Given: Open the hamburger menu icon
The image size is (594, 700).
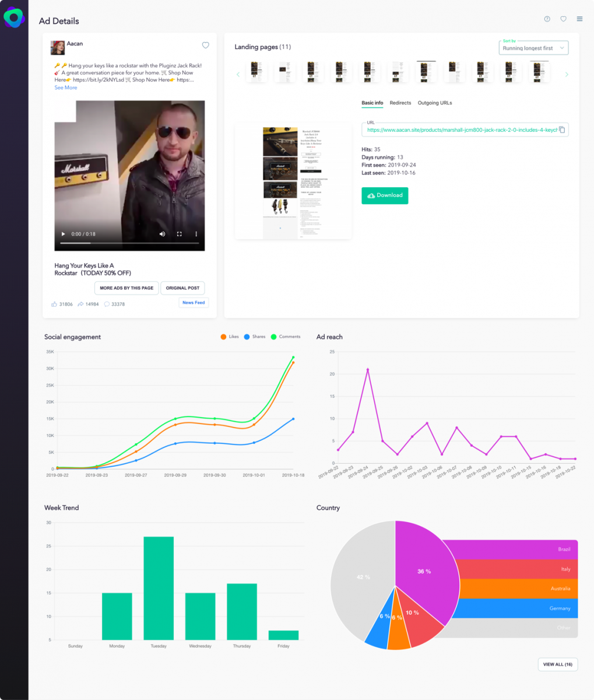Looking at the screenshot, I should click(x=579, y=19).
